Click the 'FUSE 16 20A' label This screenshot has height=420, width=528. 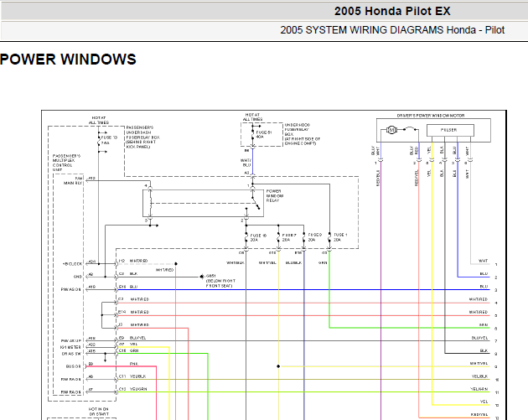pos(258,238)
